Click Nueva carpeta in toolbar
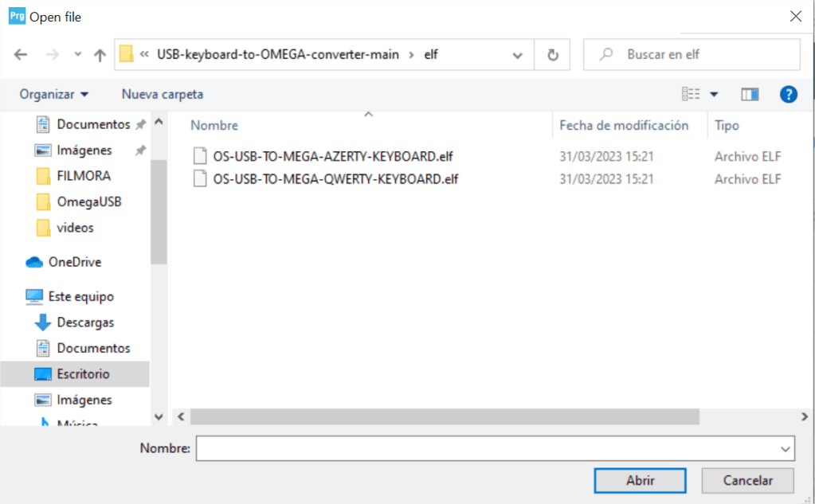The width and height of the screenshot is (815, 504). 163,94
